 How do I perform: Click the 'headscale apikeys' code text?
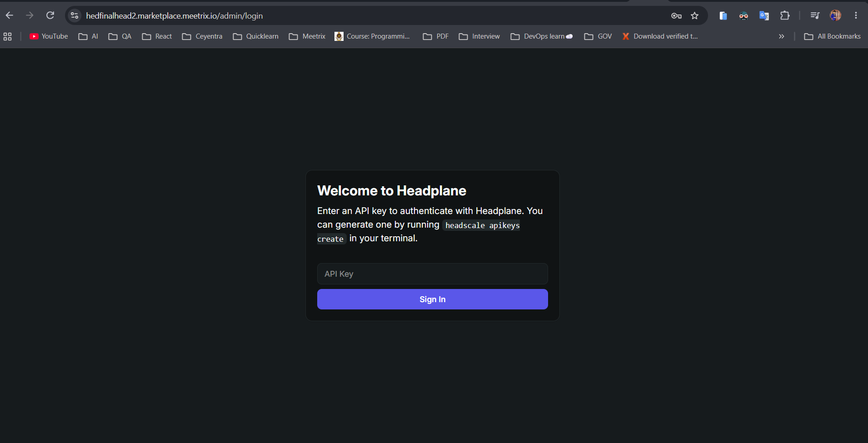click(x=482, y=225)
